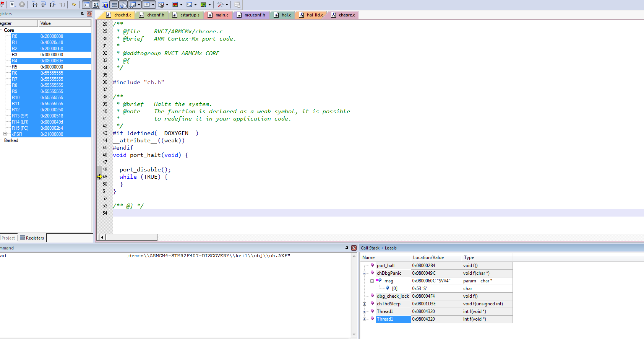Toggle the Command window button
Image resolution: width=644 pixels, height=339 pixels.
click(x=86, y=5)
